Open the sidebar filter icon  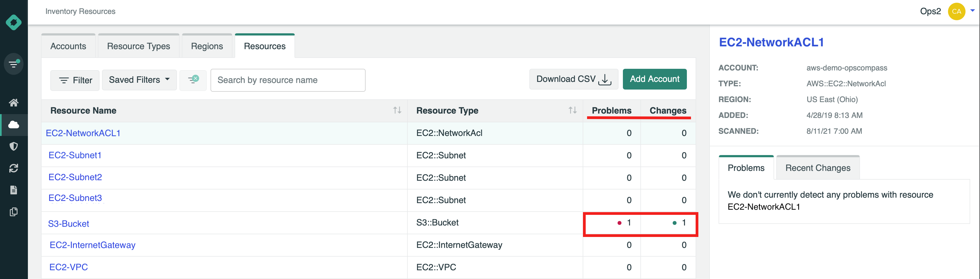pyautogui.click(x=14, y=64)
